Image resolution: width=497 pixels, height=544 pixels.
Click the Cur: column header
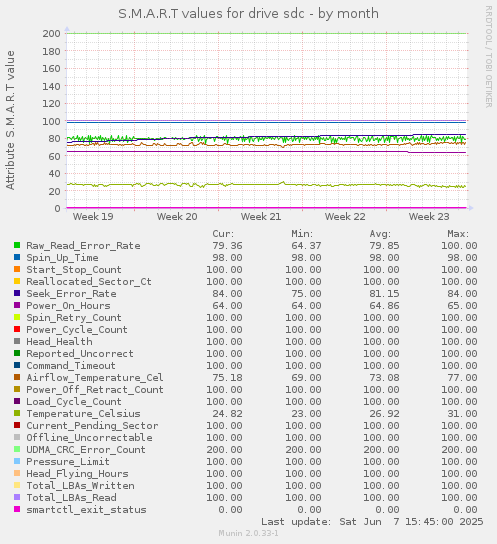[x=223, y=234]
